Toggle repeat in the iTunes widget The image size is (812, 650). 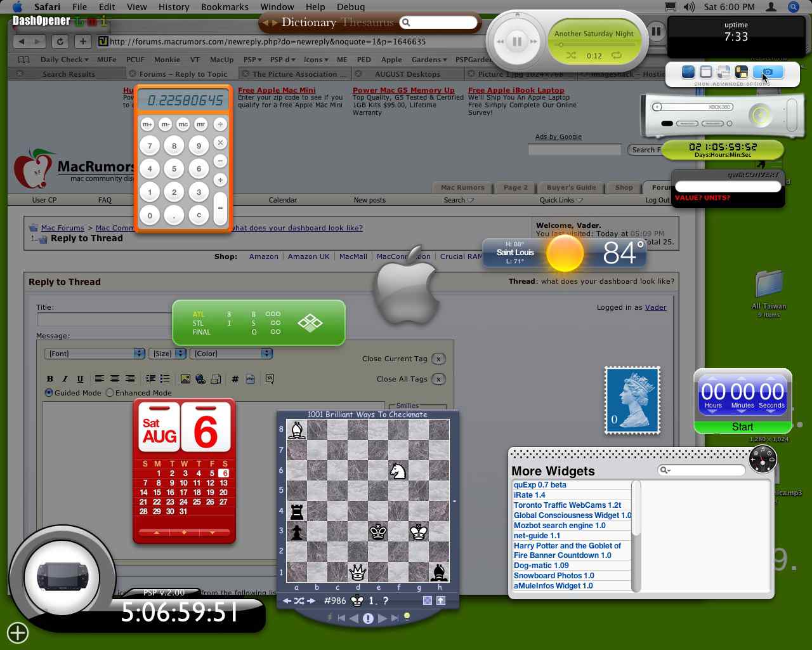(616, 56)
